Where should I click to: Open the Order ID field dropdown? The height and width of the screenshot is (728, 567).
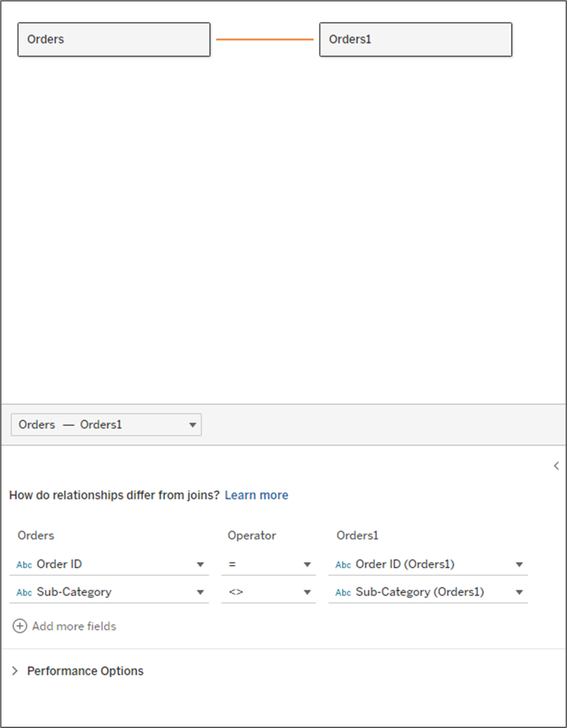tap(109, 564)
